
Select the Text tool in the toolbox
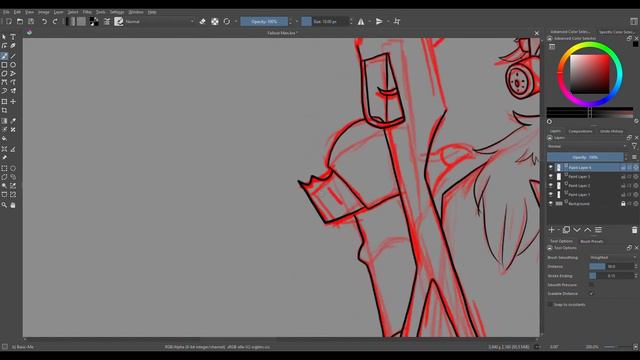(x=13, y=37)
